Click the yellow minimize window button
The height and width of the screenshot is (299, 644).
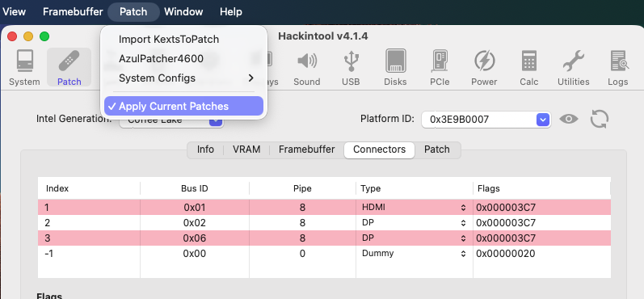28,36
